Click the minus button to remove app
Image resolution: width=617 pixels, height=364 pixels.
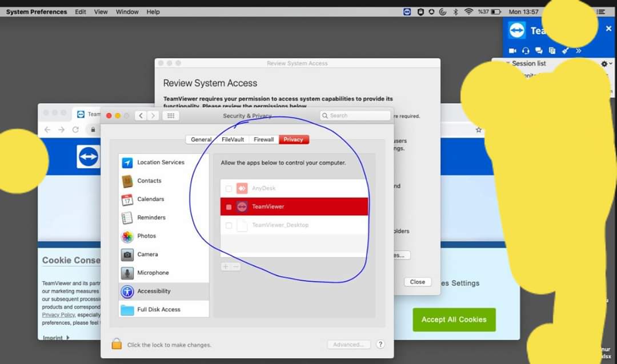(236, 266)
